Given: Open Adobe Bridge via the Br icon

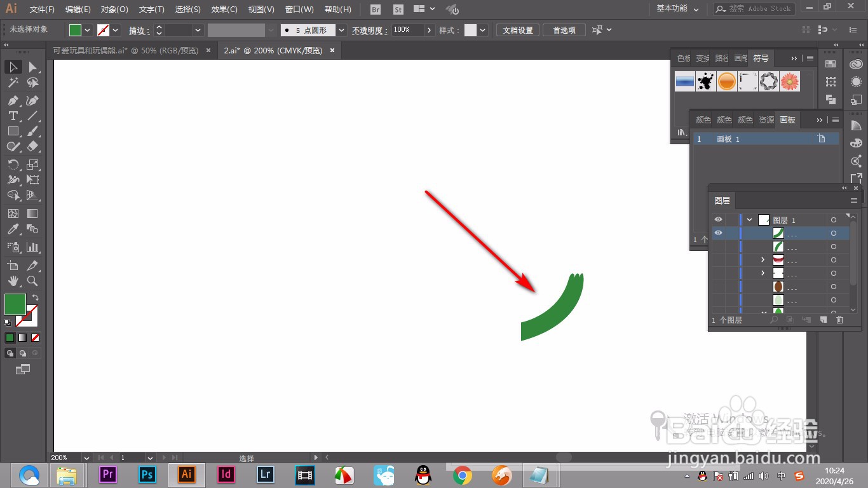Looking at the screenshot, I should coord(376,10).
